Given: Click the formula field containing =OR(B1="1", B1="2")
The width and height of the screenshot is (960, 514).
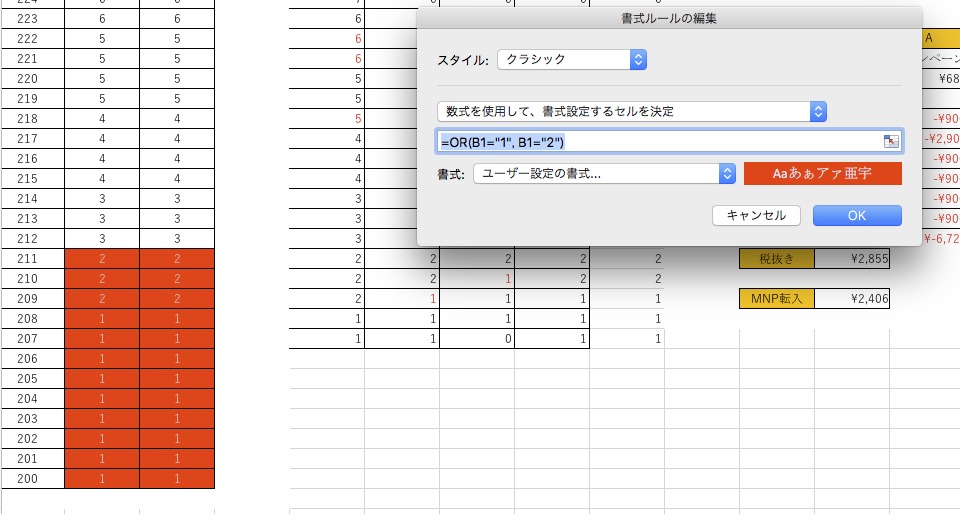Looking at the screenshot, I should (660, 142).
